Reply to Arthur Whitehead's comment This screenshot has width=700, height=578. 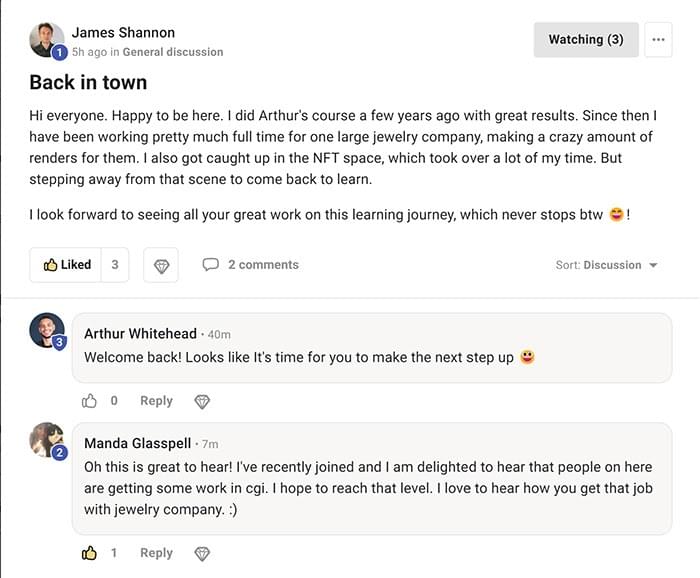click(x=156, y=401)
